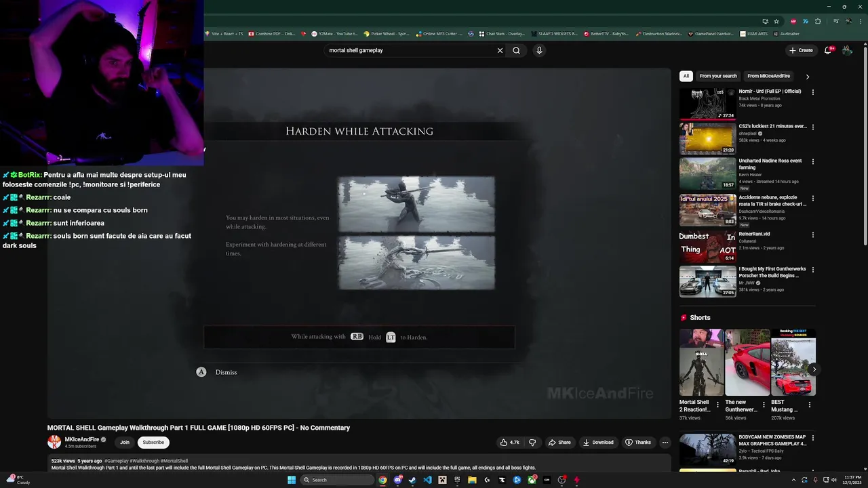
Task: Like the video (4.7k thumbs up)
Action: [x=509, y=443]
